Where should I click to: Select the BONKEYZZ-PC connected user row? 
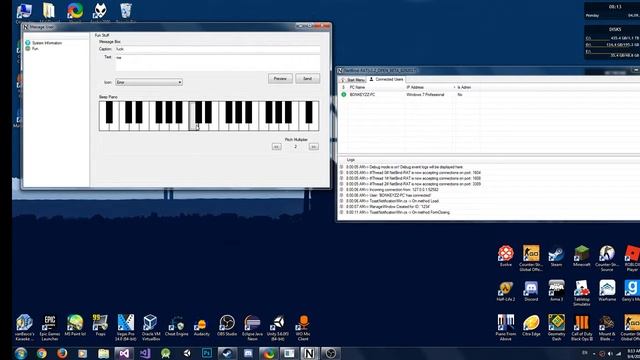(490, 94)
